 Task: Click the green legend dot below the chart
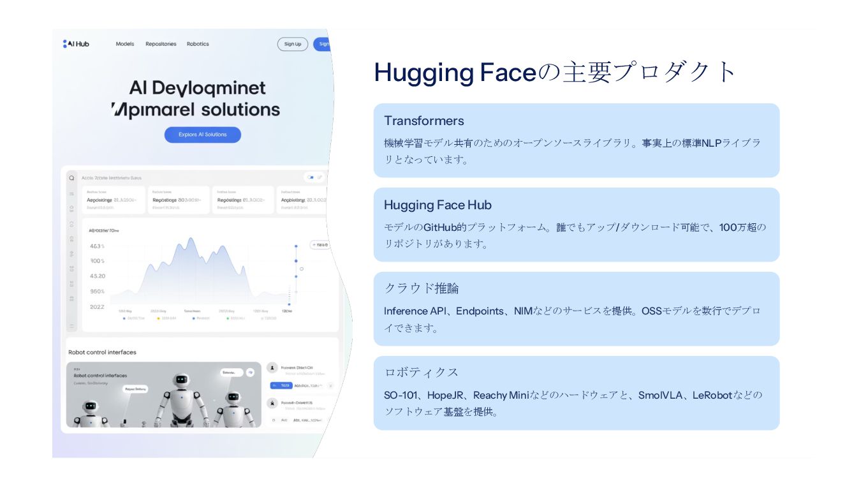(x=228, y=318)
